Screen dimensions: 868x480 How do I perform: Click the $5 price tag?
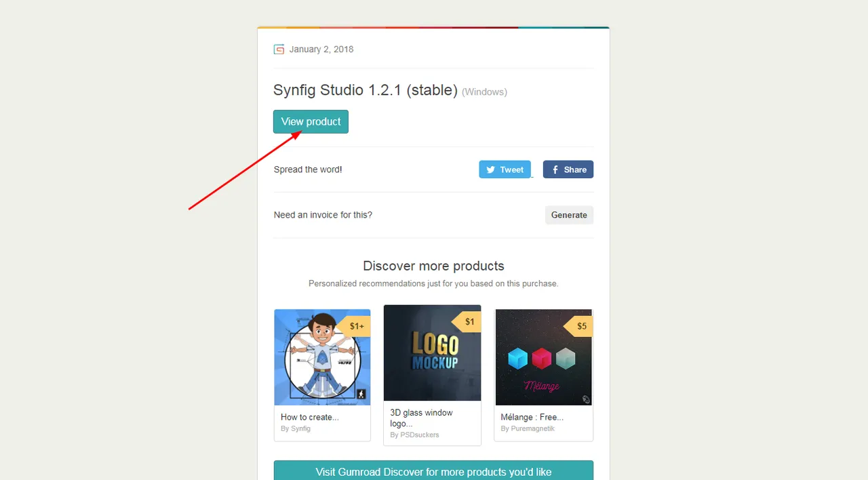[580, 326]
